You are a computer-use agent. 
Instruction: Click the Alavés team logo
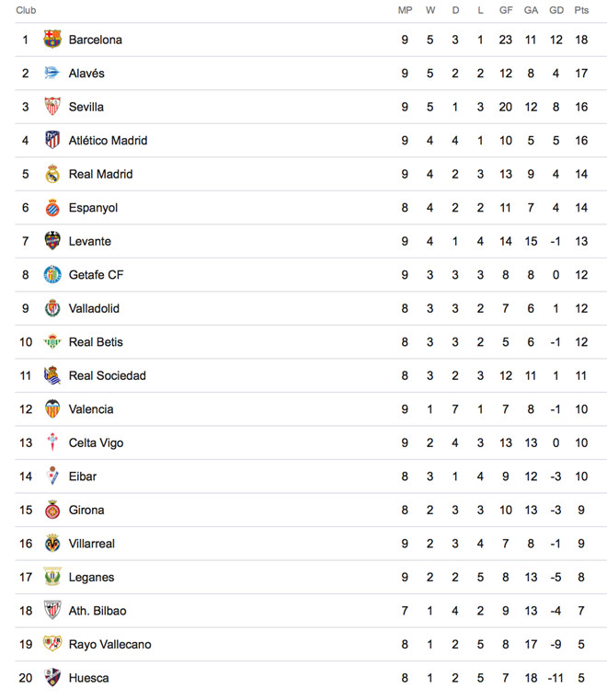pyautogui.click(x=52, y=74)
